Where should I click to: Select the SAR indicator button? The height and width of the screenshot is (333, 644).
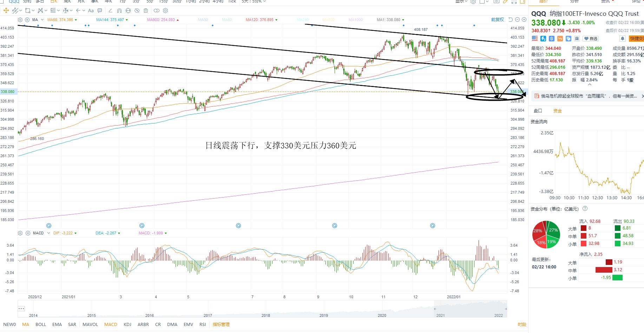[72, 325]
